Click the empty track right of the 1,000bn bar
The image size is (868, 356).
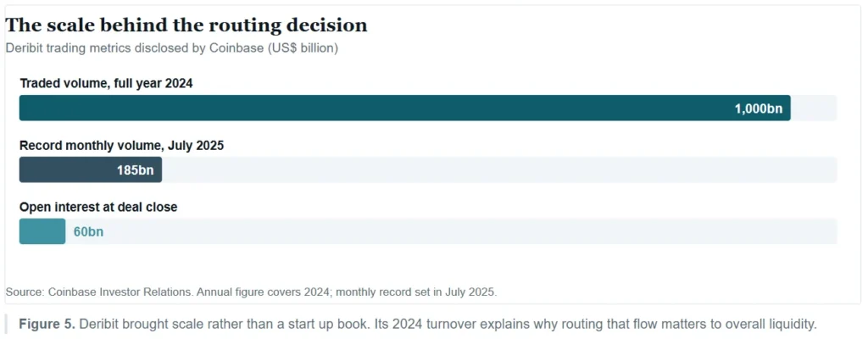pos(814,108)
